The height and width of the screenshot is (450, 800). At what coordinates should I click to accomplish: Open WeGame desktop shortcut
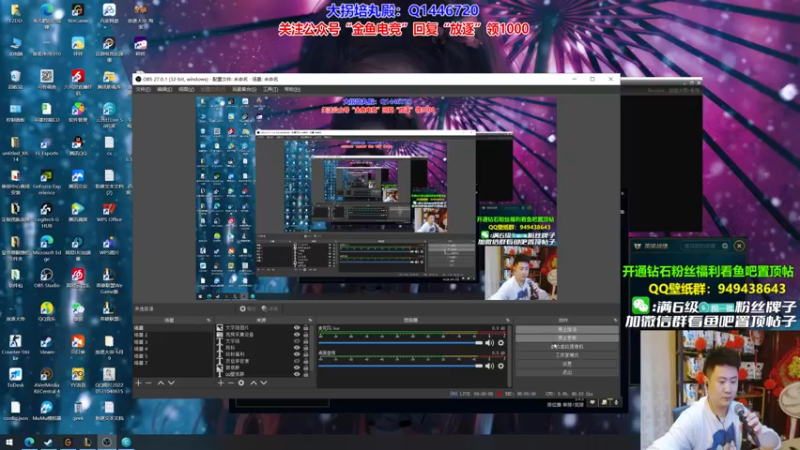click(x=78, y=14)
